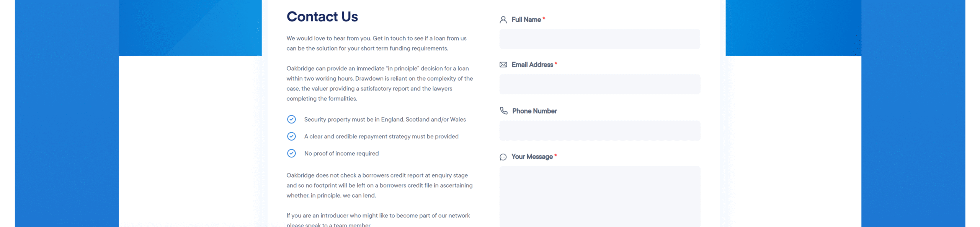Click the person icon beside Full Name

pyautogui.click(x=503, y=19)
